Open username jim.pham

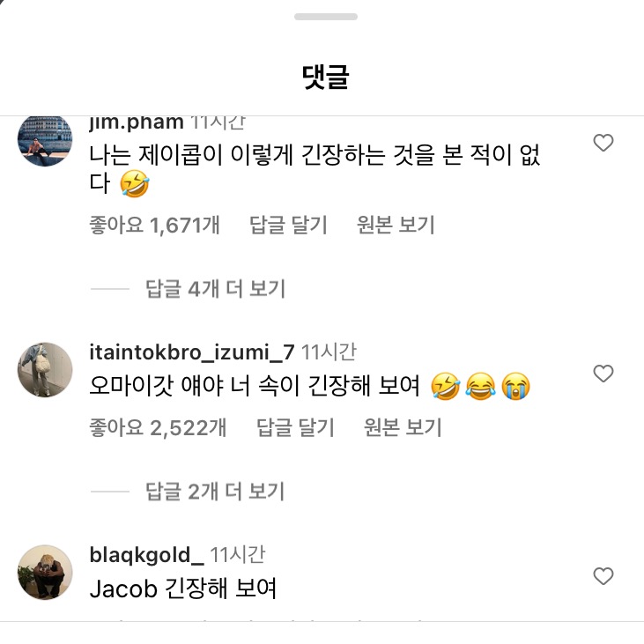137,122
